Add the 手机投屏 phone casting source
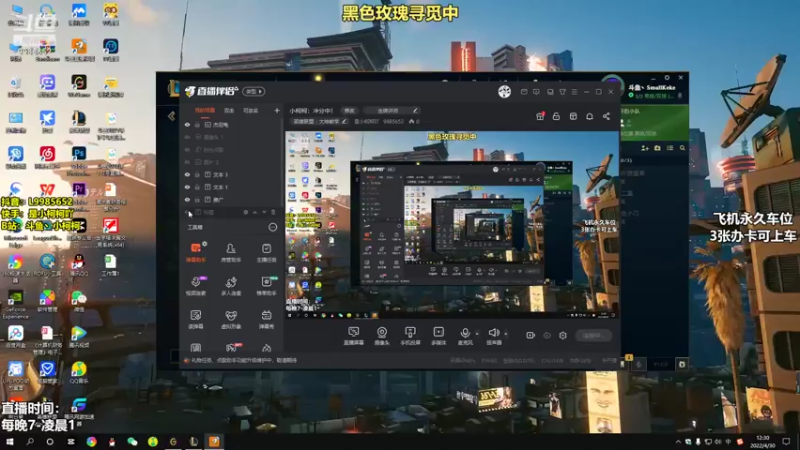 [410, 336]
